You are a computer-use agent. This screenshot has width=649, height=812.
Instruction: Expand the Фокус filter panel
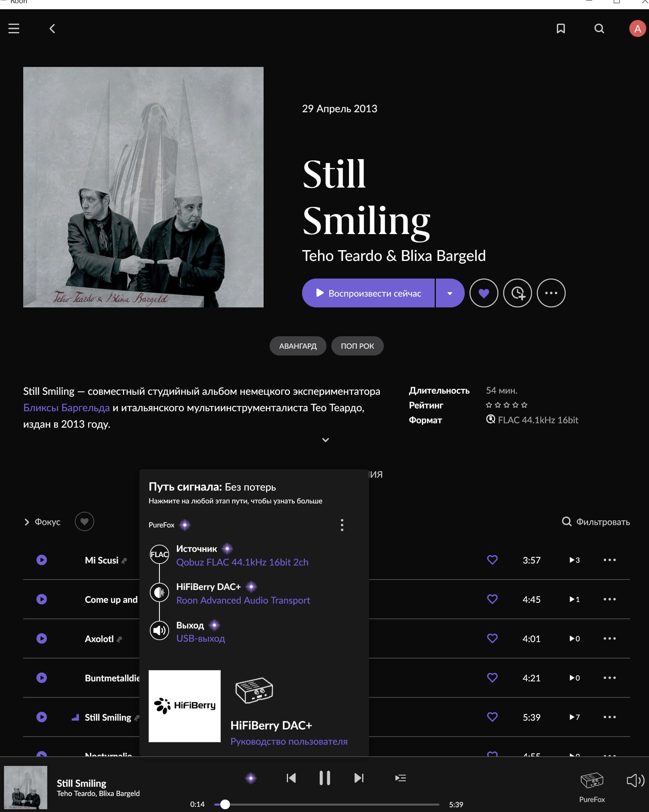point(42,522)
